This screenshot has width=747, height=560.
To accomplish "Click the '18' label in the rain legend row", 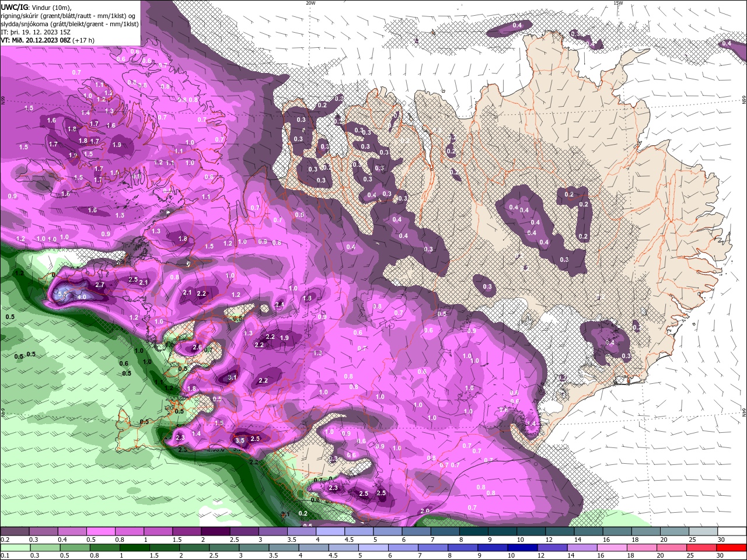I will (x=631, y=556).
